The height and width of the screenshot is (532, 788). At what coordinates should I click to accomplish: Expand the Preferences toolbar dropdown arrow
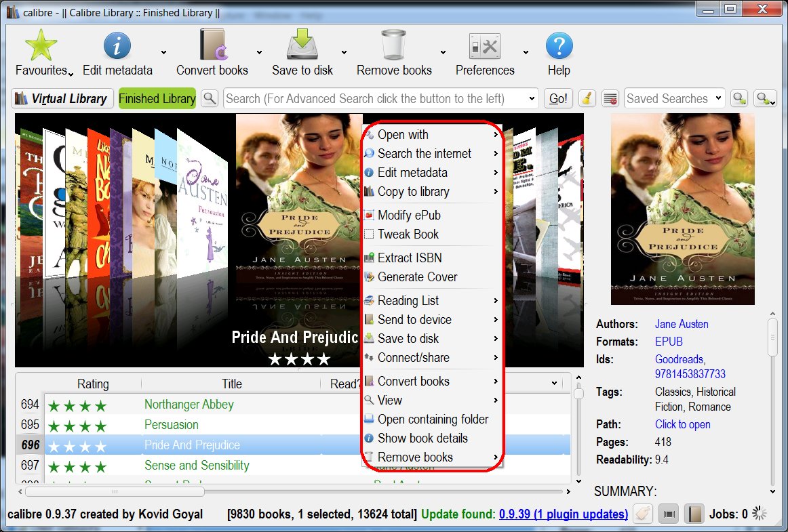(x=526, y=52)
